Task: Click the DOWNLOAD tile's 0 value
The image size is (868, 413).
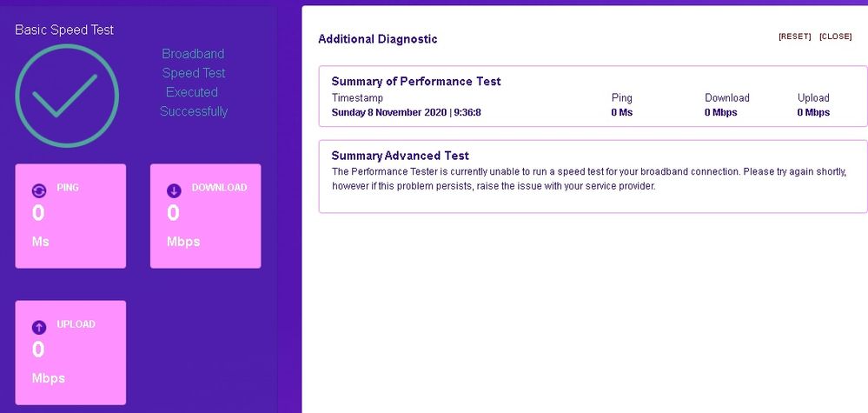Action: pos(173,213)
